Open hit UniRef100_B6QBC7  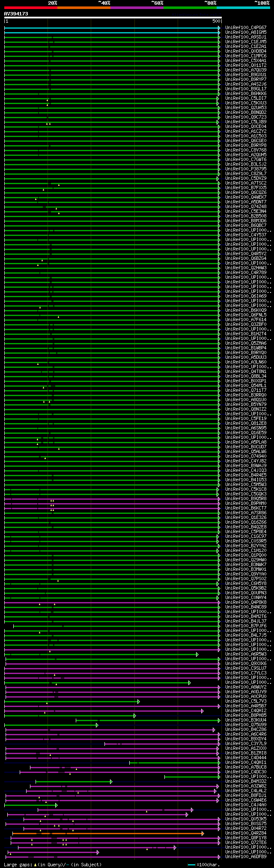(x=246, y=226)
